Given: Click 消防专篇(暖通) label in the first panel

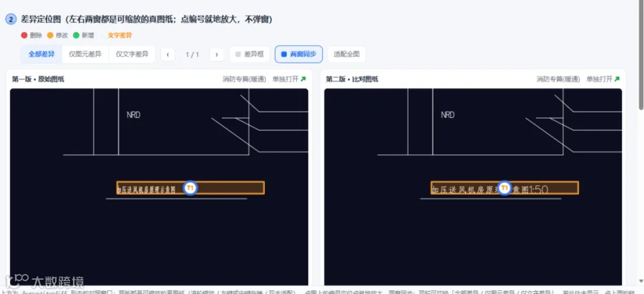Looking at the screenshot, I should pos(245,79).
